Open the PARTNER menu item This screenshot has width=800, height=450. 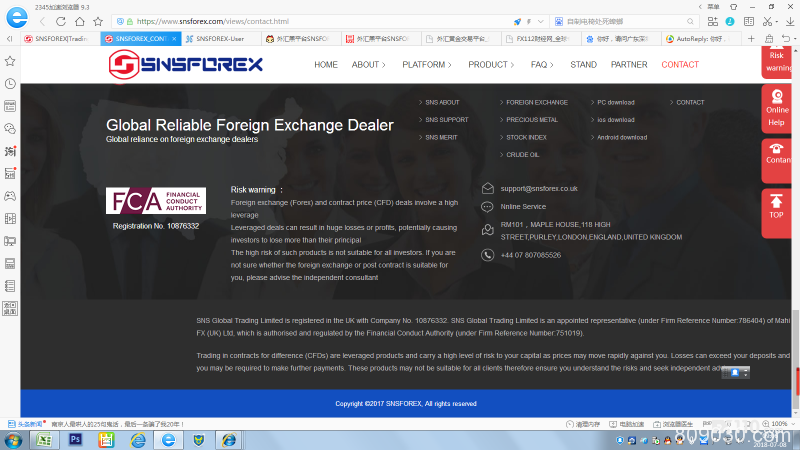click(x=629, y=65)
